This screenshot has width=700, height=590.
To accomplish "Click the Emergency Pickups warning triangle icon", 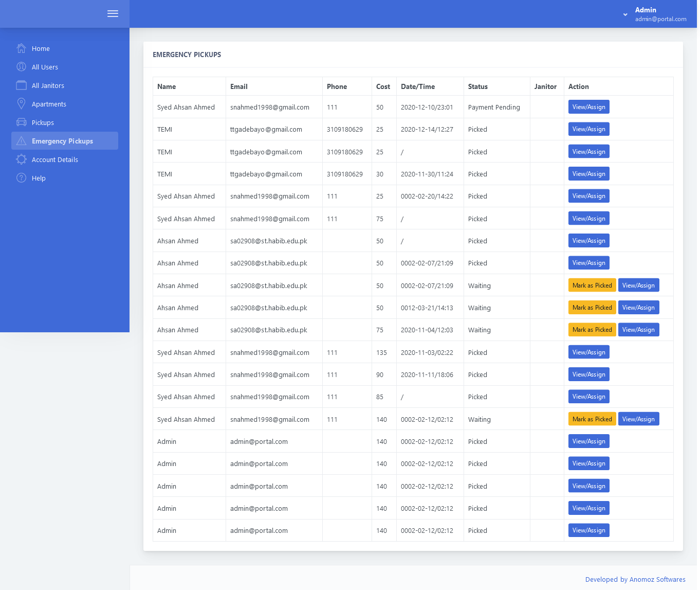I will tap(21, 141).
